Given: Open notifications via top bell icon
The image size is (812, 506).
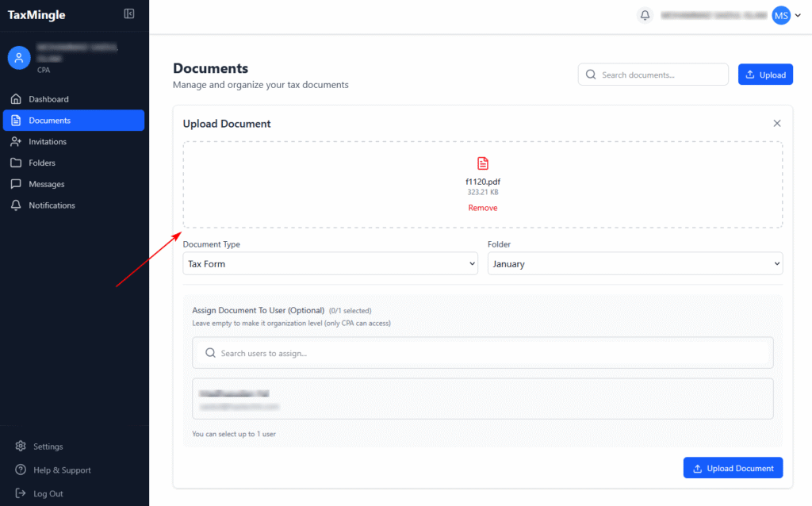Looking at the screenshot, I should pyautogui.click(x=645, y=15).
